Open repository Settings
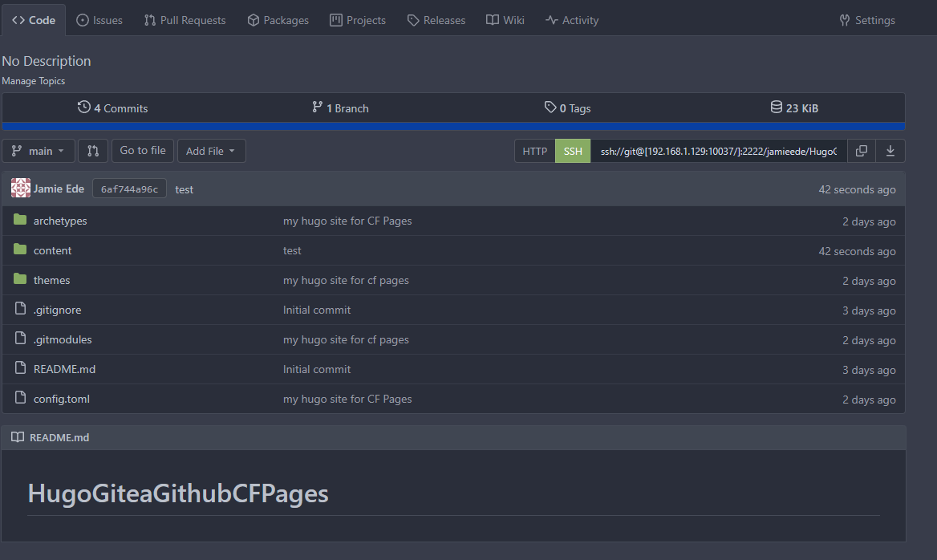Viewport: 937px width, 560px height. tap(866, 20)
